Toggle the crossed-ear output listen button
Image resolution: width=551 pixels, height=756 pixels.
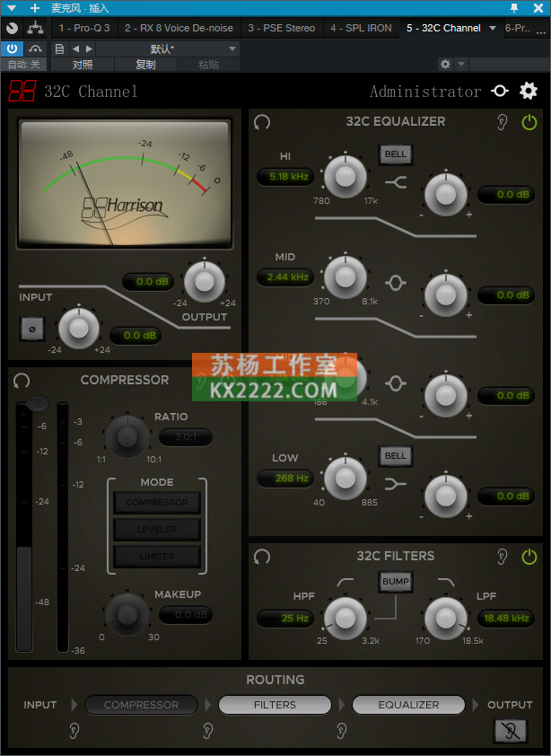coord(511,731)
